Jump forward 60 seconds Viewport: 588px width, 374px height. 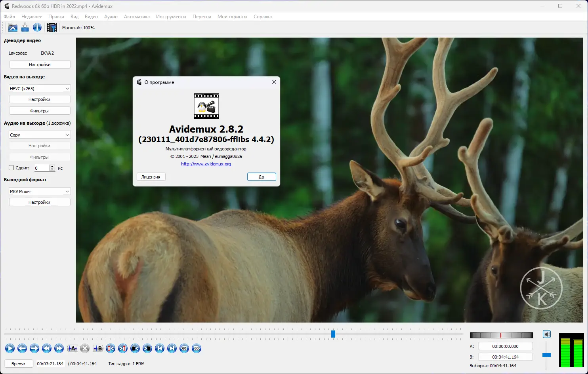196,348
